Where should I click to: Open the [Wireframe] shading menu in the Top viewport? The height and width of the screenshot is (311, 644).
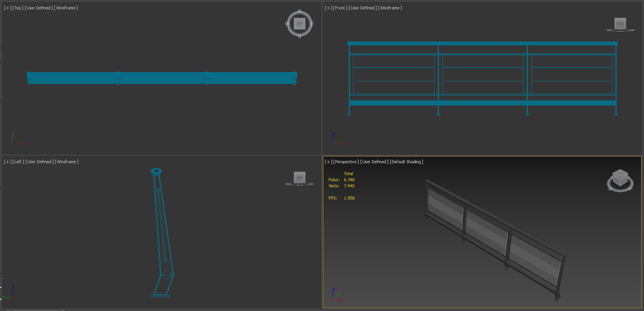(66, 8)
